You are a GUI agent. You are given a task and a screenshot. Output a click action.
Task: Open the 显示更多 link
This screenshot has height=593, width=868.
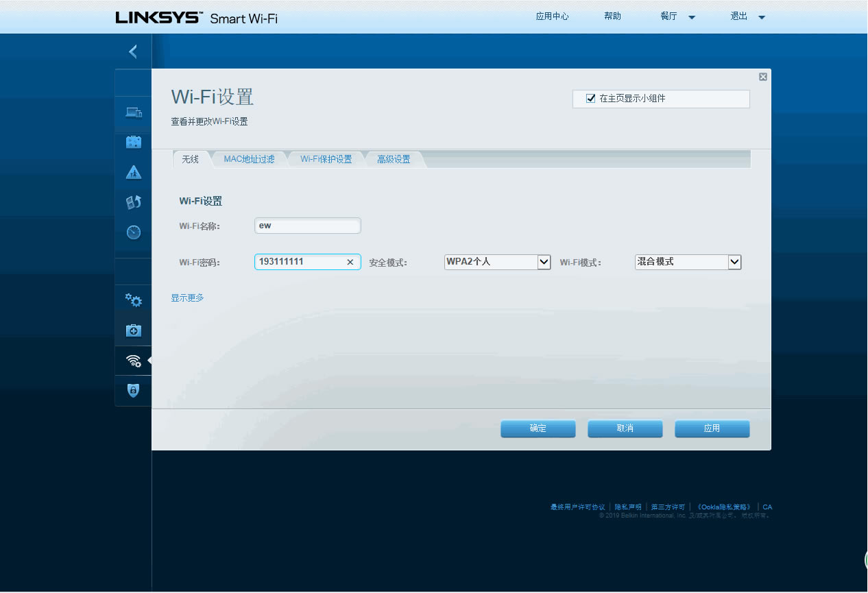[x=187, y=298]
